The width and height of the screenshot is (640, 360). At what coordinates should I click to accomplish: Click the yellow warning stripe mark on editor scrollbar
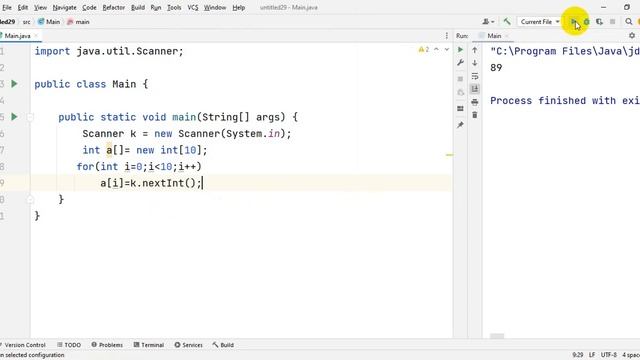click(x=449, y=155)
